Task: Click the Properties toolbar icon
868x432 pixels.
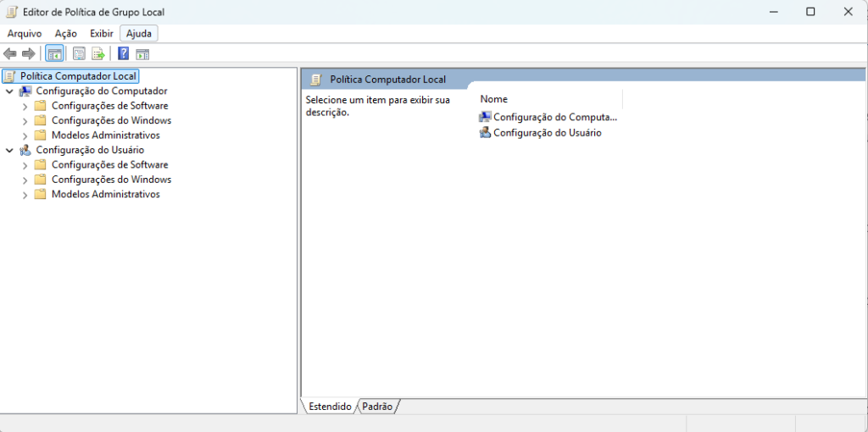Action: click(x=80, y=53)
